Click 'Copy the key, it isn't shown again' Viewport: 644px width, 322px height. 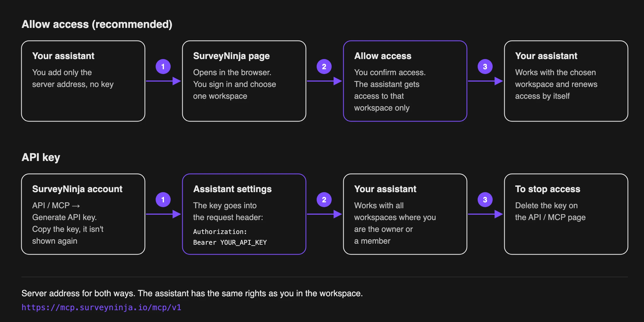tap(68, 235)
